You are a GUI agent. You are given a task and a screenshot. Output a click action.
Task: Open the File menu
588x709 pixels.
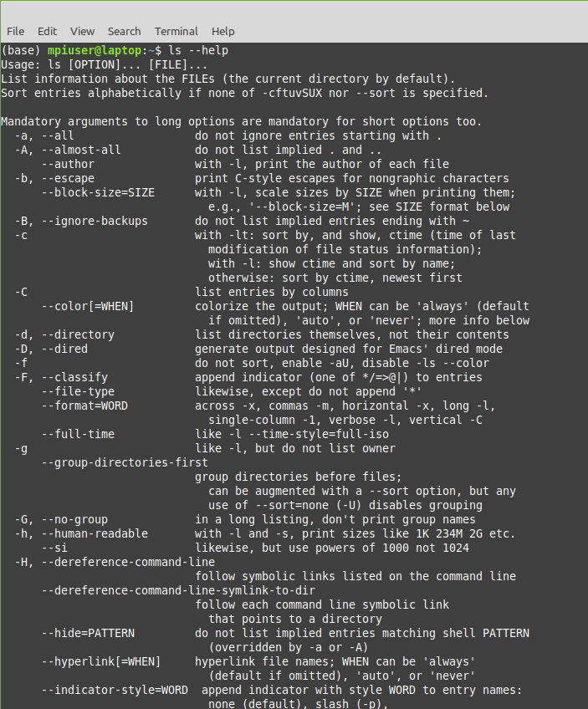pyautogui.click(x=15, y=31)
